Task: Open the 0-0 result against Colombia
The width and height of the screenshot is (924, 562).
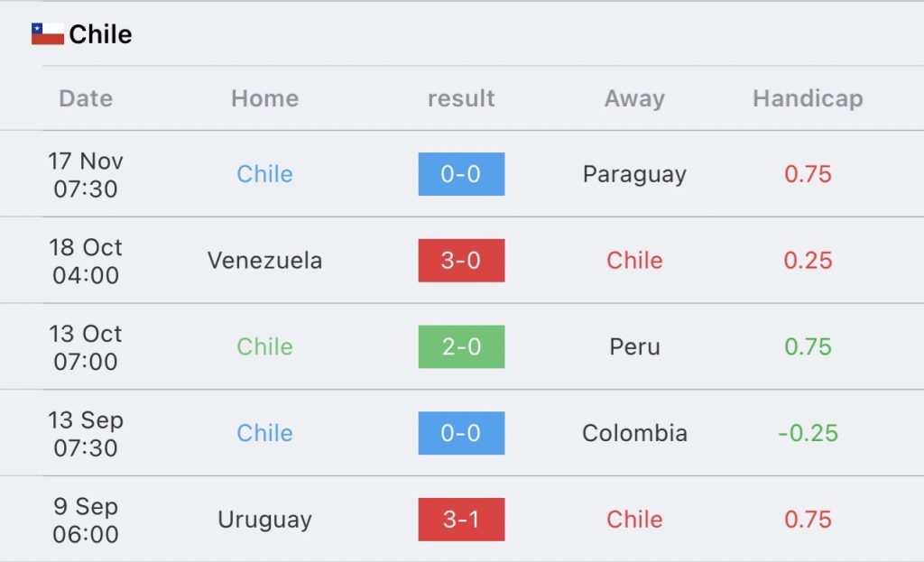Action: coord(461,433)
